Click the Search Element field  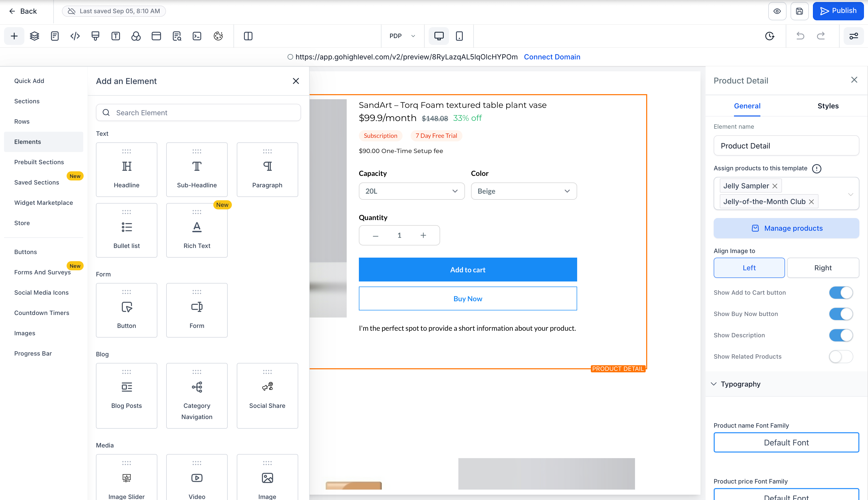coord(198,113)
